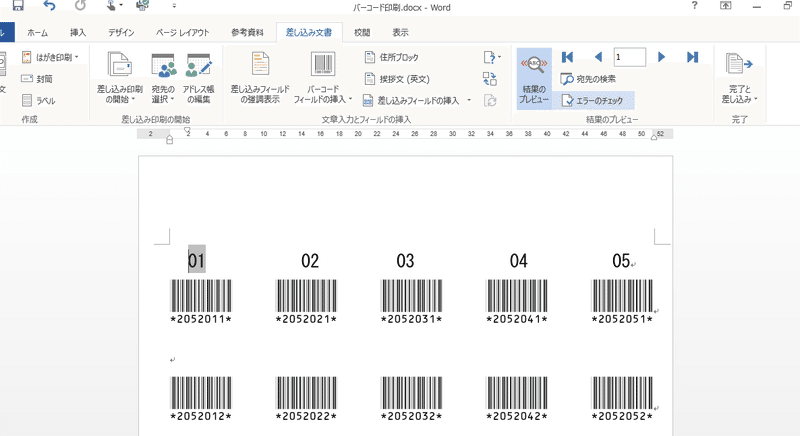Screen dimensions: 800x436
Task: Undo the last action
Action: click(x=49, y=6)
